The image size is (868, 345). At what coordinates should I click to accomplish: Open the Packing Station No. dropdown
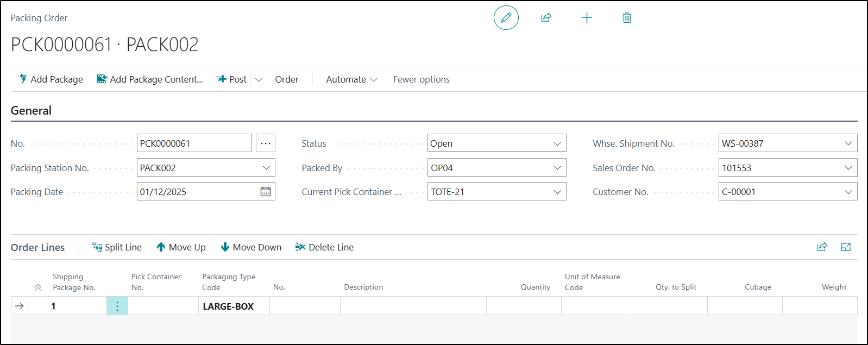click(266, 168)
